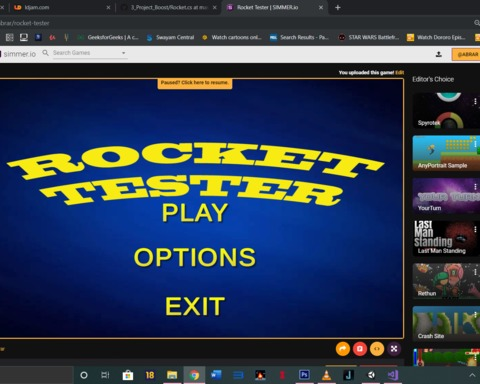The width and height of the screenshot is (480, 384).
Task: Open the YourTurn game thumbnail
Action: click(x=446, y=196)
